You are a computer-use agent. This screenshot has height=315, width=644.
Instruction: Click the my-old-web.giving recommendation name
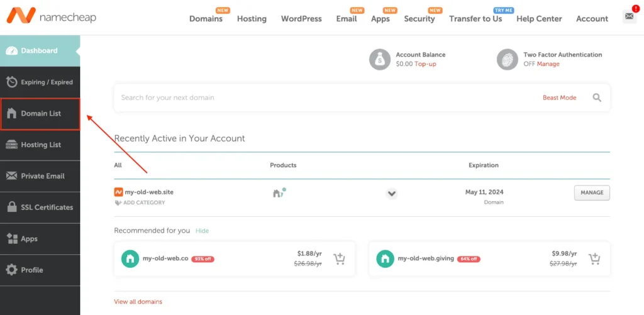(426, 258)
